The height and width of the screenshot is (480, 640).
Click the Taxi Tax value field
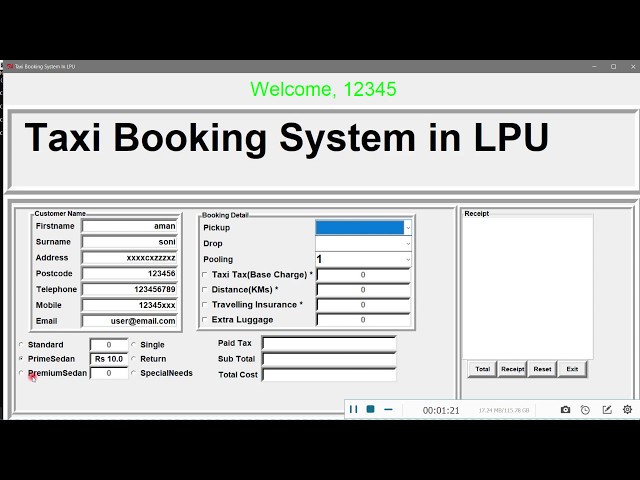pos(363,275)
